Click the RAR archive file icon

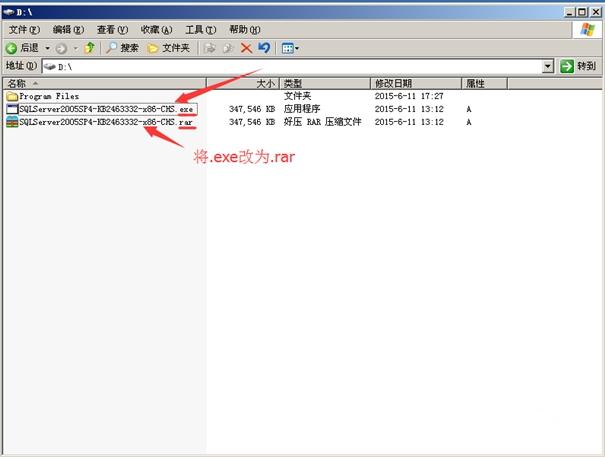[12, 122]
